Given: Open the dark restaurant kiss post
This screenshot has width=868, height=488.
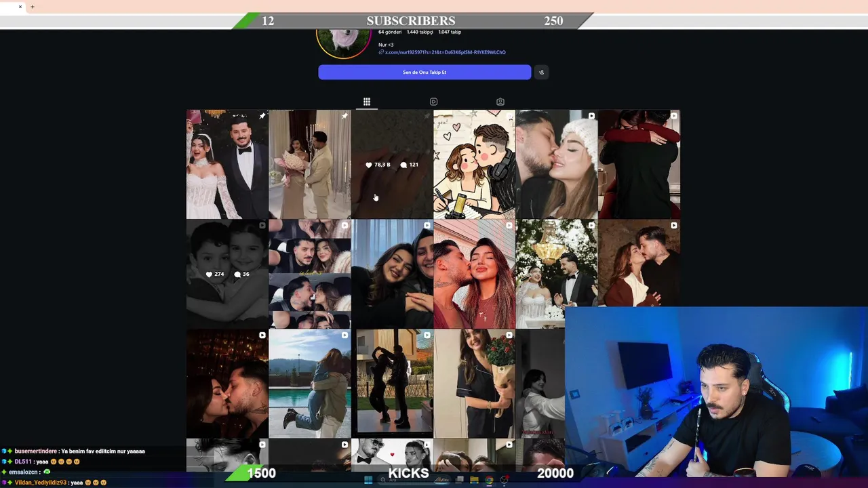Looking at the screenshot, I should [227, 384].
